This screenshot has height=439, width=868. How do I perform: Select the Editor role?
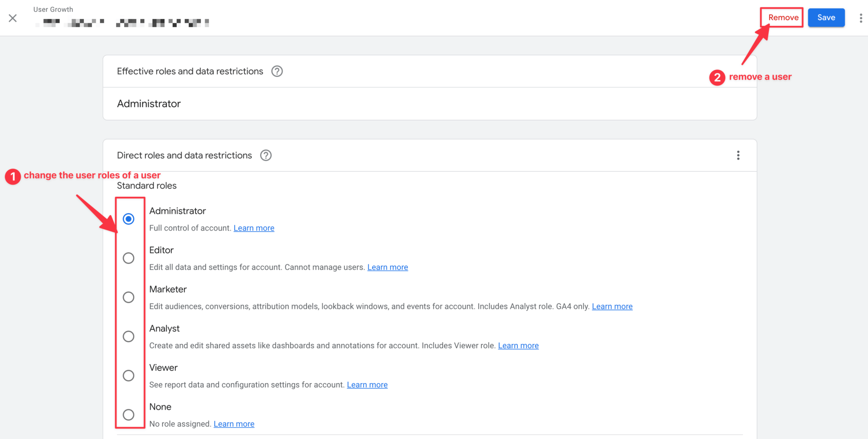tap(129, 258)
